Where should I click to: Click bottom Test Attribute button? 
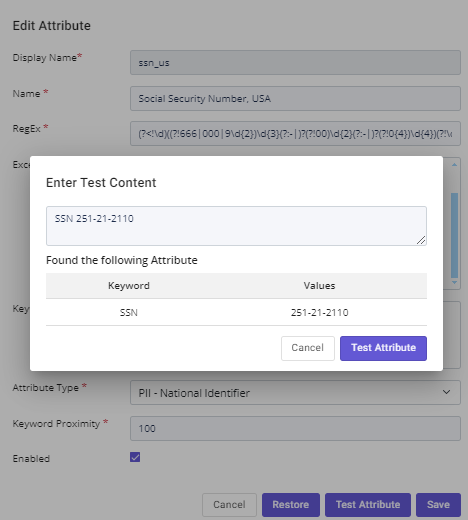click(368, 505)
